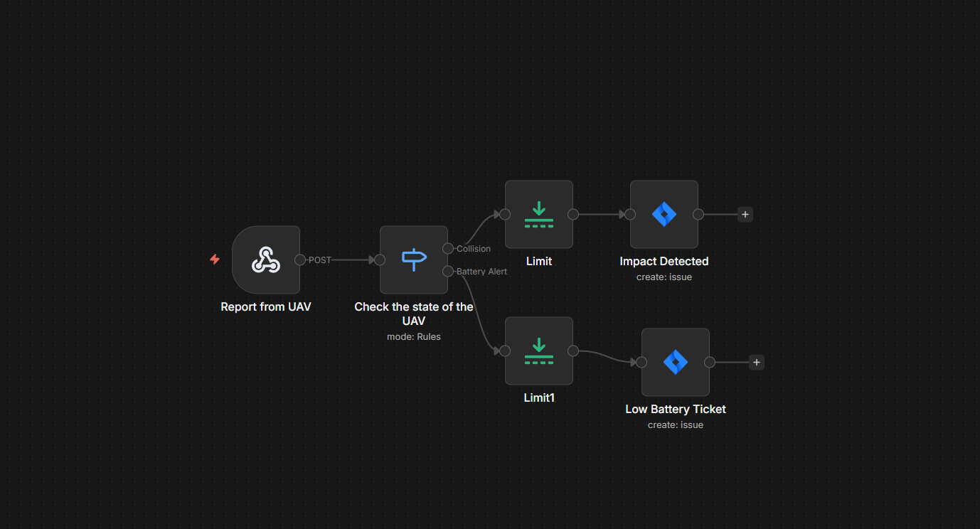Click the Collision output port of the switch
980x529 pixels.
[x=448, y=248]
